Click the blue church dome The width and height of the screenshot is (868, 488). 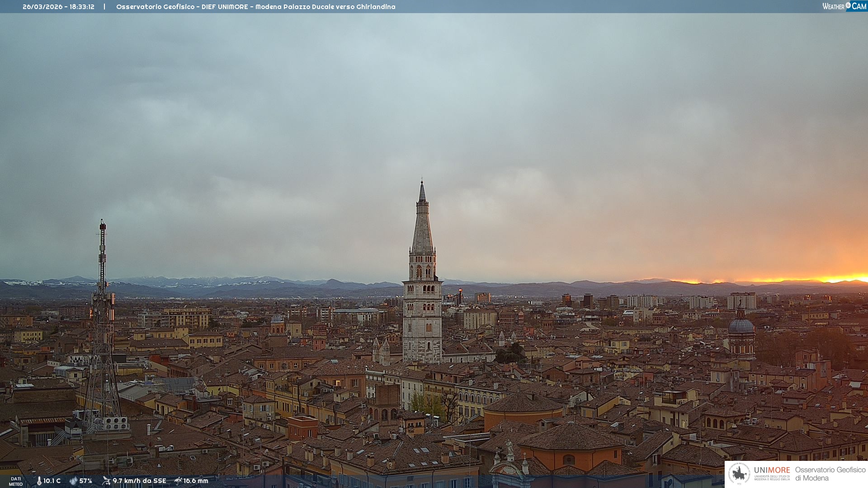point(741,326)
